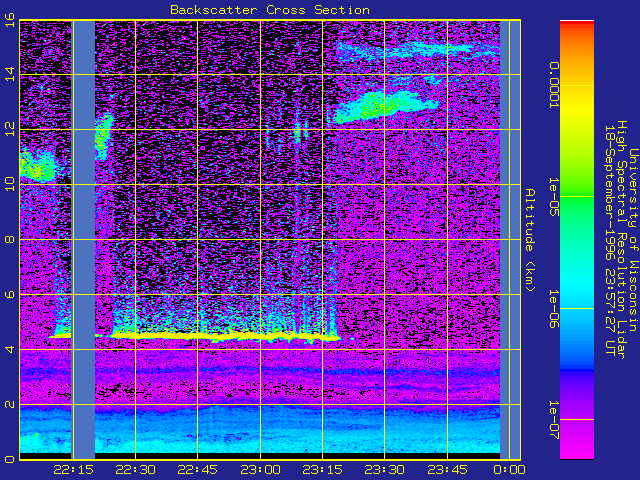Click the 16 km altitude label
Screen dimensions: 640x480
click(10, 20)
